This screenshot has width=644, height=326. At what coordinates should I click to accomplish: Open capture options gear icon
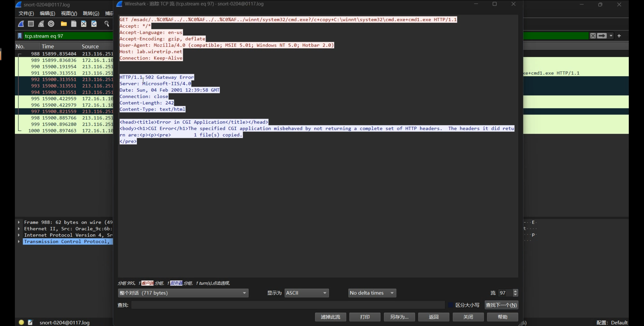[x=51, y=24]
